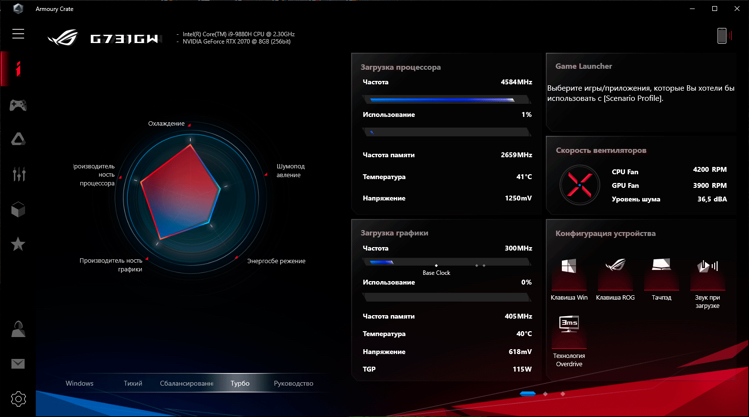749x417 pixels.
Task: Switch to the Руководство mode tab
Action: (x=293, y=383)
